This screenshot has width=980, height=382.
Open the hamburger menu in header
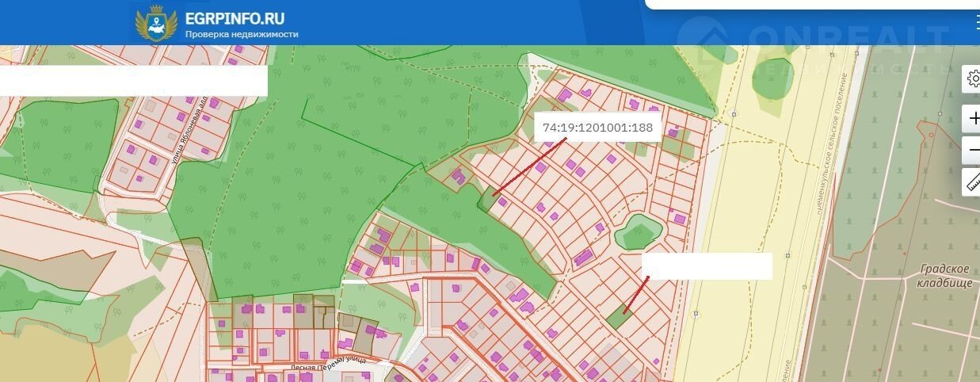[x=976, y=22]
